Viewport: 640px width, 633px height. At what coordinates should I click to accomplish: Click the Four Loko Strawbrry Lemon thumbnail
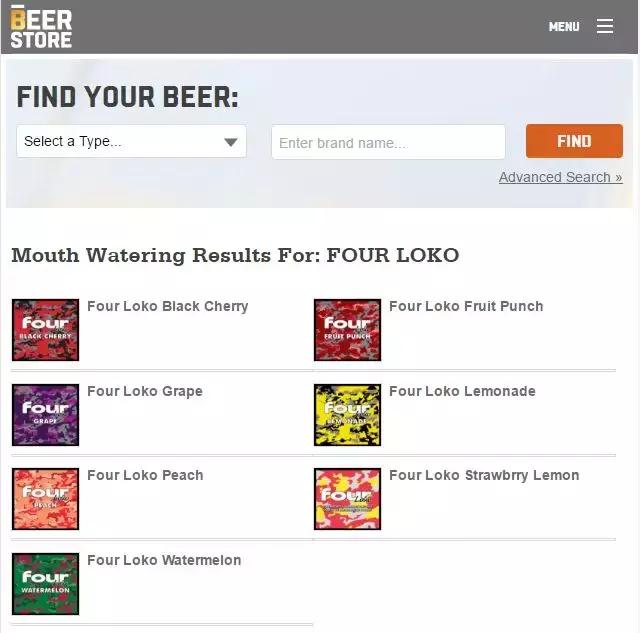347,498
